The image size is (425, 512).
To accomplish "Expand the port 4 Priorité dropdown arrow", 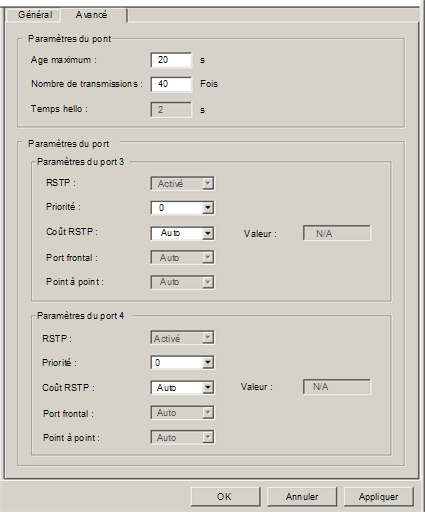I will click(x=208, y=362).
